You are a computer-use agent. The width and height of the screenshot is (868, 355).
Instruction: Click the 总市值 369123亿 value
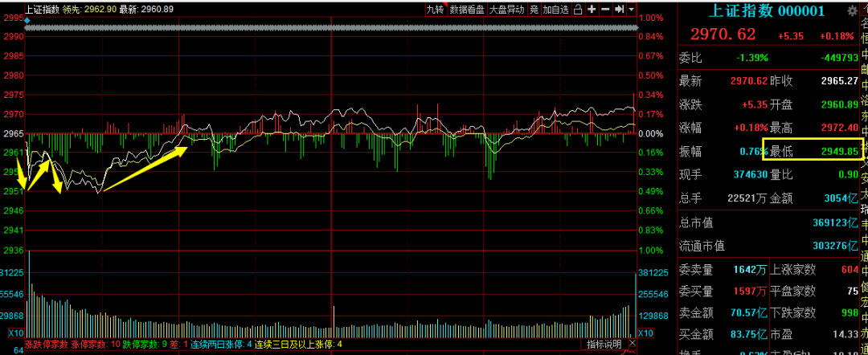(x=836, y=223)
